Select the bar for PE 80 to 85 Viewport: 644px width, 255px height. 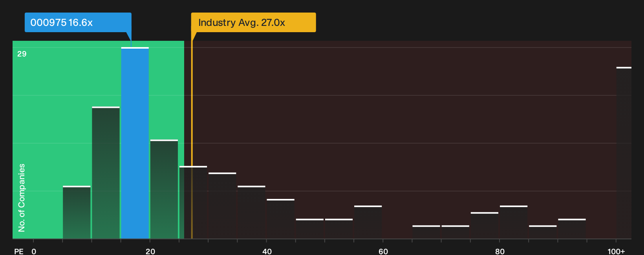tap(514, 222)
